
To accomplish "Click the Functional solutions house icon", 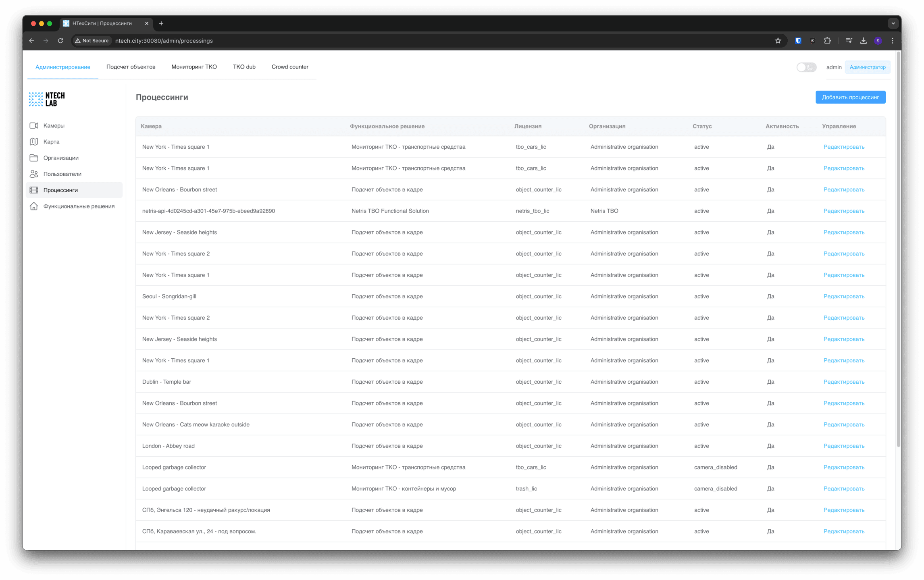I will (x=34, y=206).
